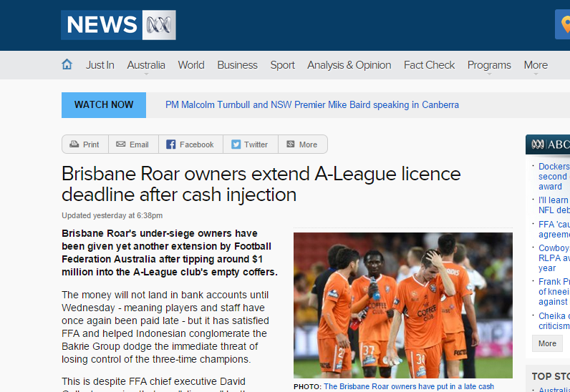Viewport: 570px width, 392px height.
Task: Click the WATCH NOW button
Action: (x=104, y=105)
